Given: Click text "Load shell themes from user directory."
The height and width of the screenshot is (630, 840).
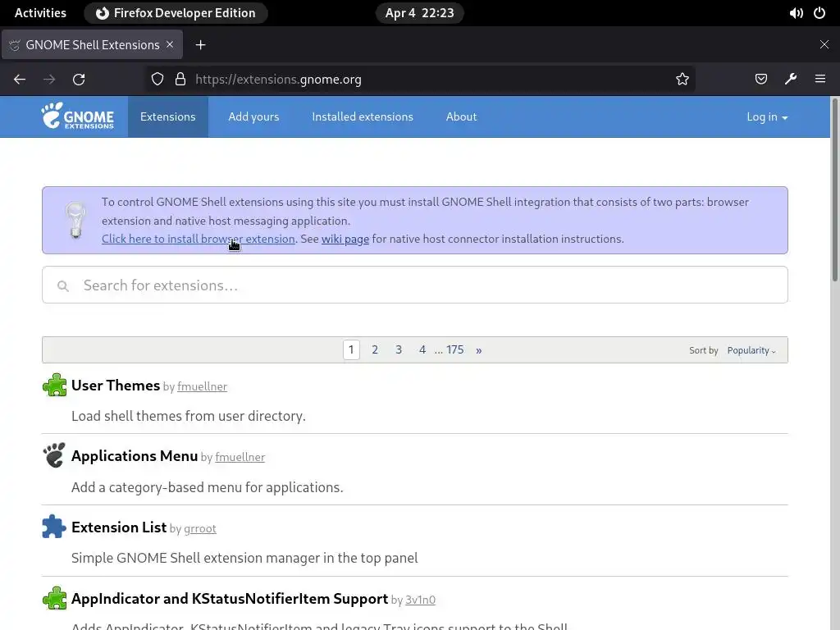Looking at the screenshot, I should (x=189, y=416).
